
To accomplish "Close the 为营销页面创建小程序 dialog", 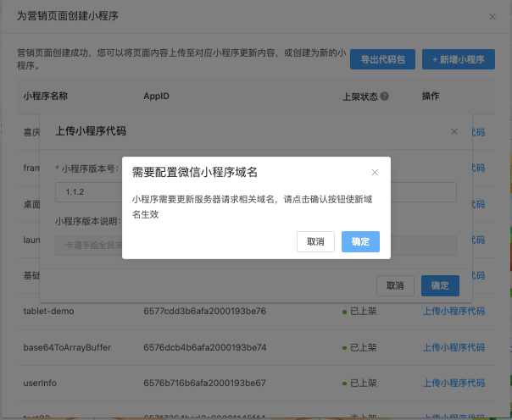I will point(493,16).
